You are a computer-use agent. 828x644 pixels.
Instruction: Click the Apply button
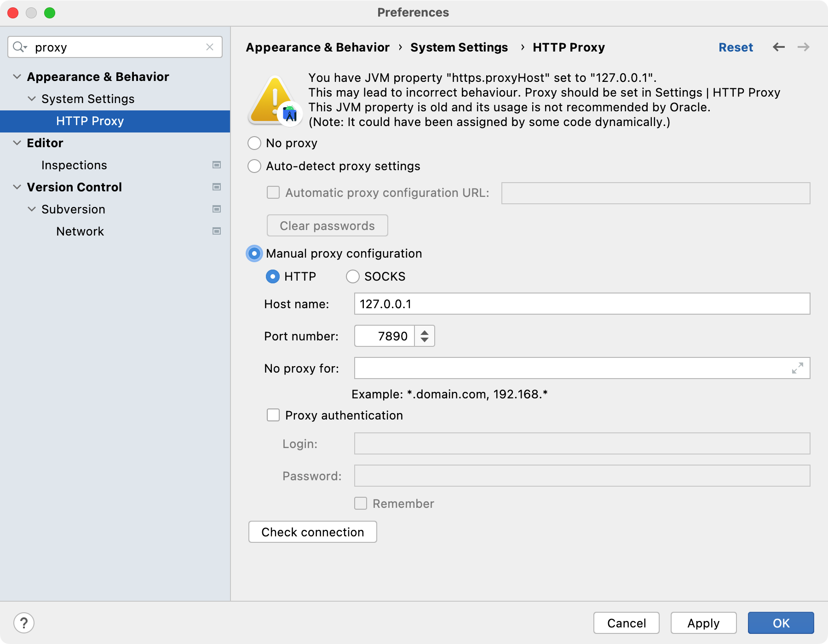point(704,623)
